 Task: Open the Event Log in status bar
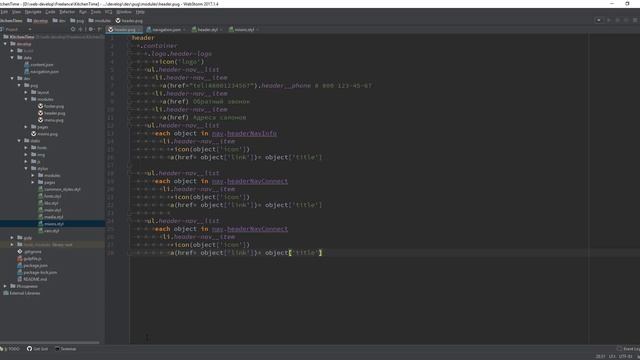[629, 349]
